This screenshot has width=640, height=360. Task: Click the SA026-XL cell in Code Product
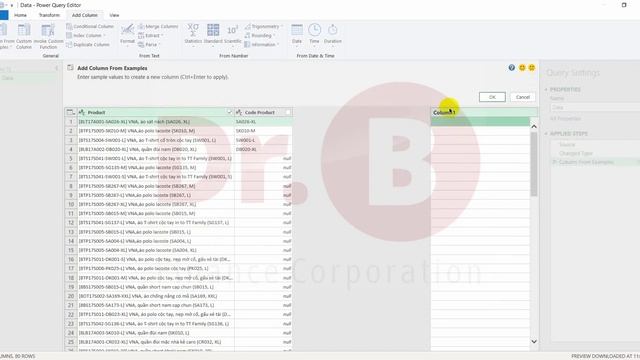click(264, 122)
